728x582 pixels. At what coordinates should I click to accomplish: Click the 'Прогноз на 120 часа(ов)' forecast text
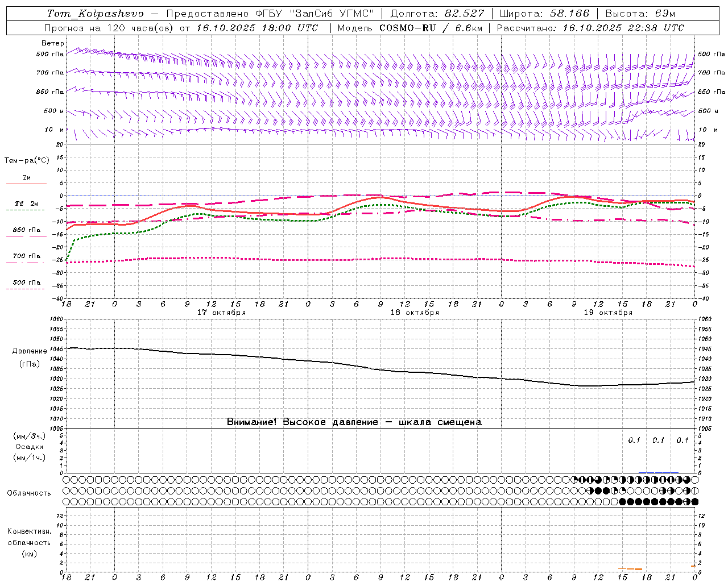tap(110, 28)
